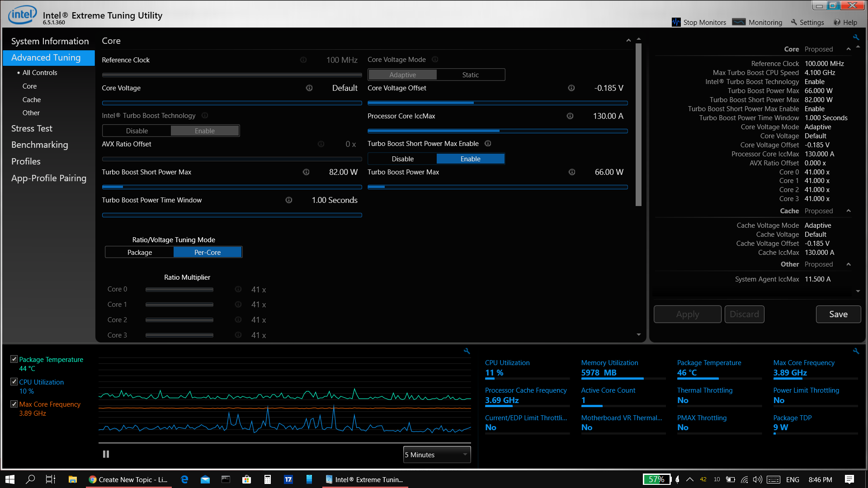Click wrench icon above proposed settings panel

tap(856, 38)
